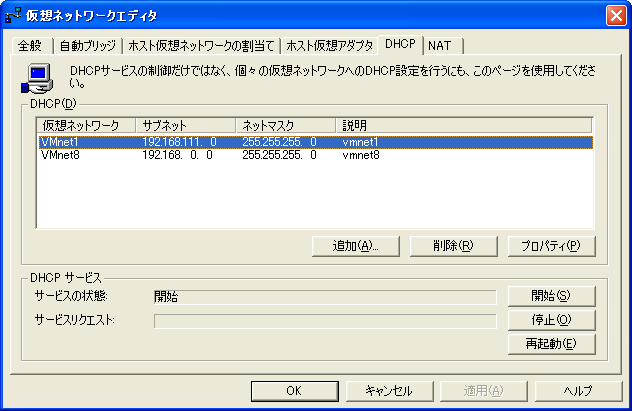632x411 pixels.
Task: Click the vmnet1 description cell
Action: point(360,142)
